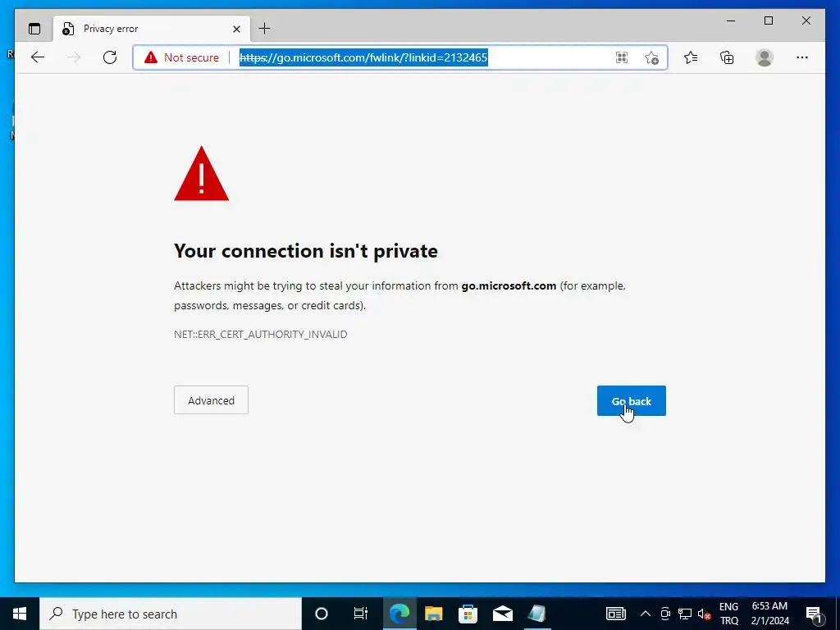The width and height of the screenshot is (840, 630).
Task: Open News and interests taskbar icon
Action: click(x=615, y=614)
